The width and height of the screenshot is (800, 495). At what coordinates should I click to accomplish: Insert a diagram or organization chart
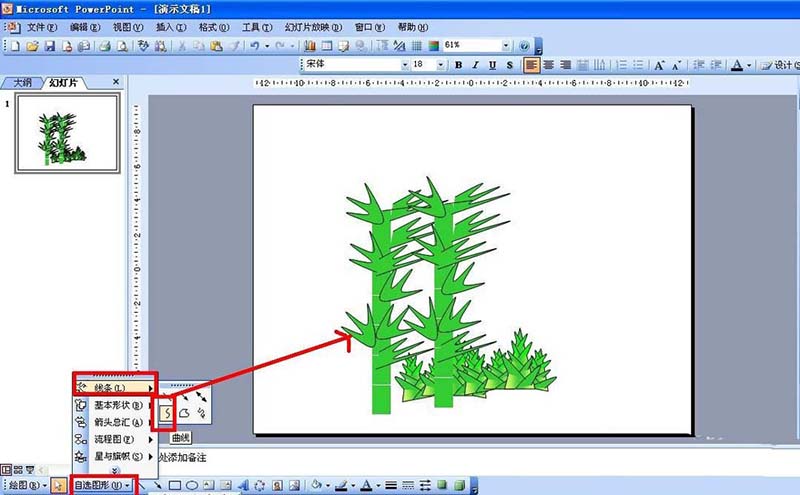(260, 485)
